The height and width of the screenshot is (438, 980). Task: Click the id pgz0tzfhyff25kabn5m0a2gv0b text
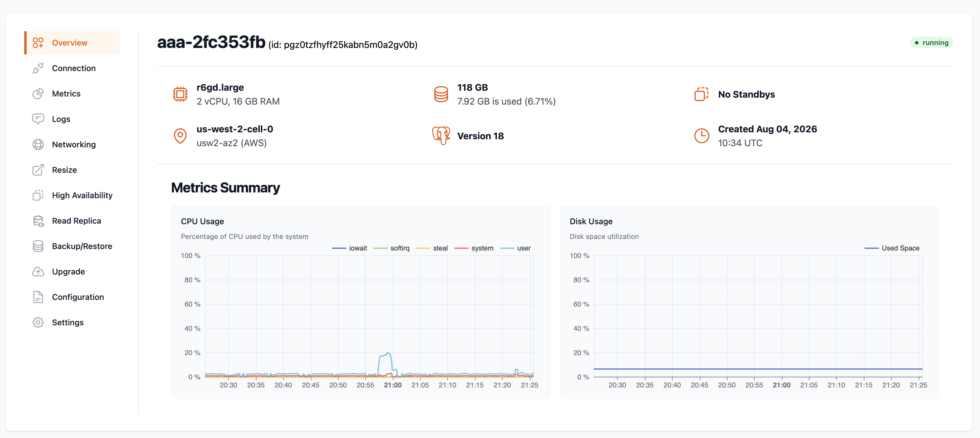pyautogui.click(x=343, y=45)
